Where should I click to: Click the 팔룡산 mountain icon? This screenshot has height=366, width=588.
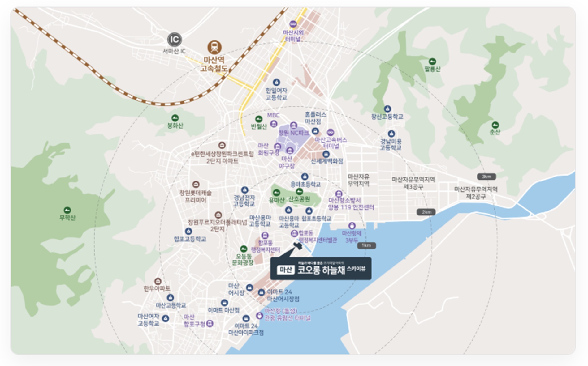[x=432, y=62]
